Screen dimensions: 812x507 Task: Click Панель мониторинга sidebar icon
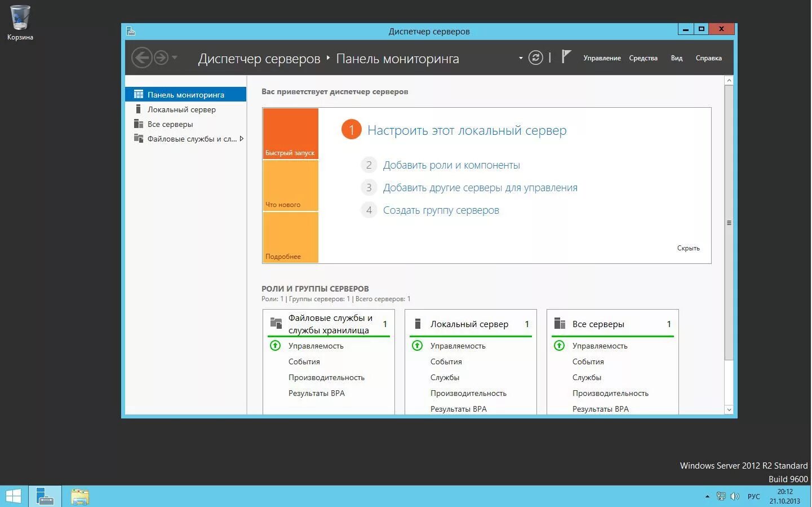(x=139, y=94)
